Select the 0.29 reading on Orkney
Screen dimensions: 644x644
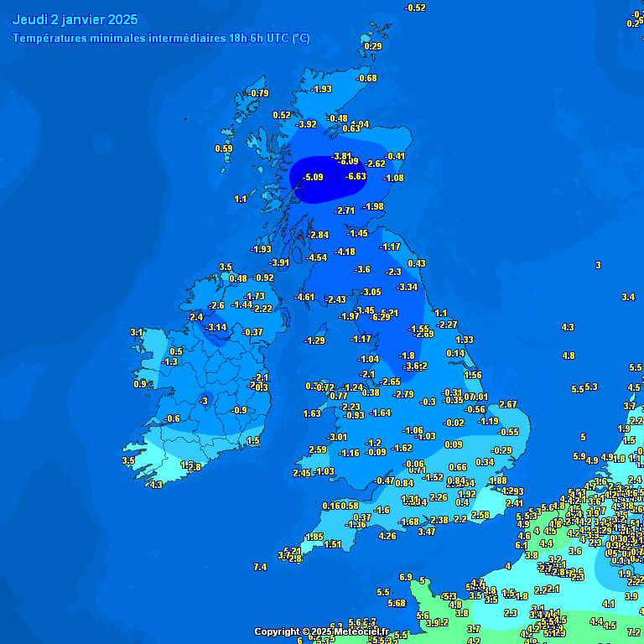pos(373,46)
